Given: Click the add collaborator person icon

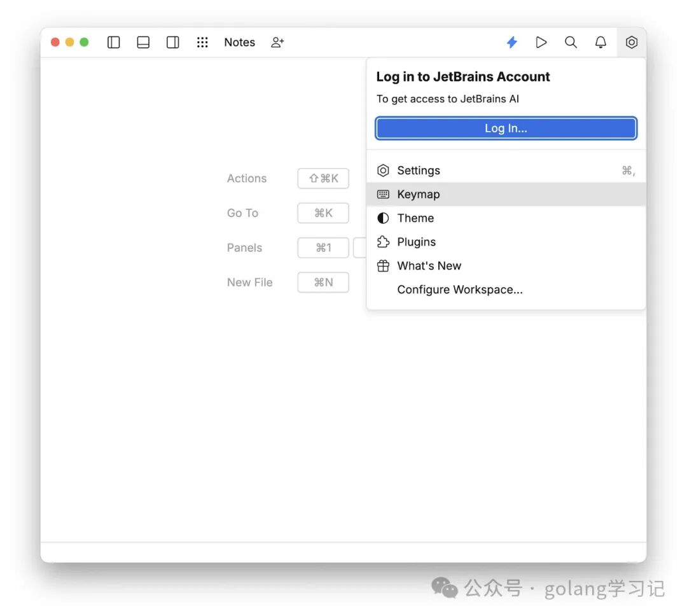Looking at the screenshot, I should pyautogui.click(x=277, y=42).
